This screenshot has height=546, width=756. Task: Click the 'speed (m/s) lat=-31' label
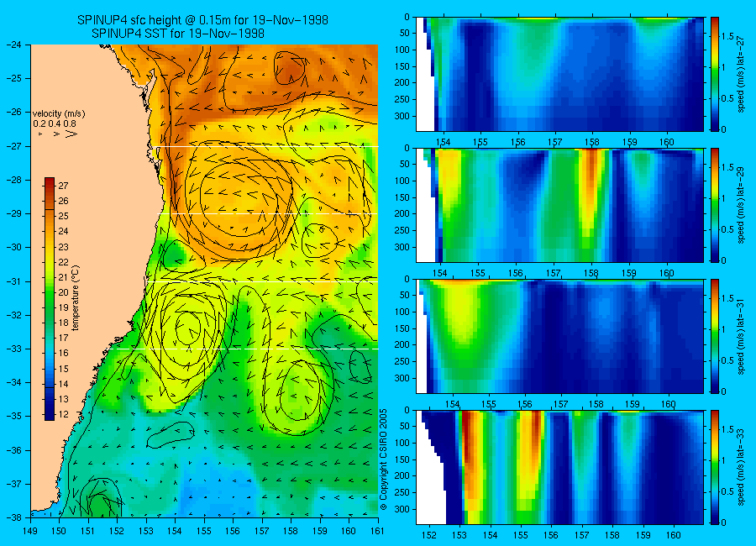(741, 336)
